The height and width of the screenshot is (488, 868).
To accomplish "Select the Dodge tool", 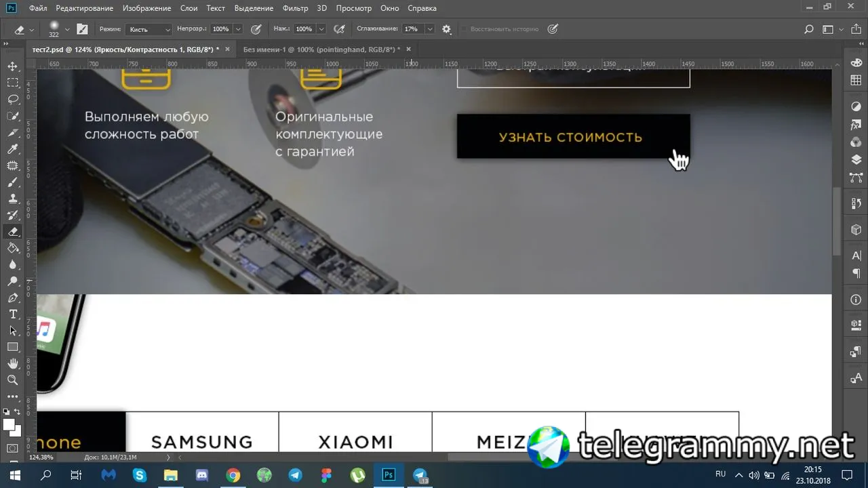I will [x=12, y=281].
